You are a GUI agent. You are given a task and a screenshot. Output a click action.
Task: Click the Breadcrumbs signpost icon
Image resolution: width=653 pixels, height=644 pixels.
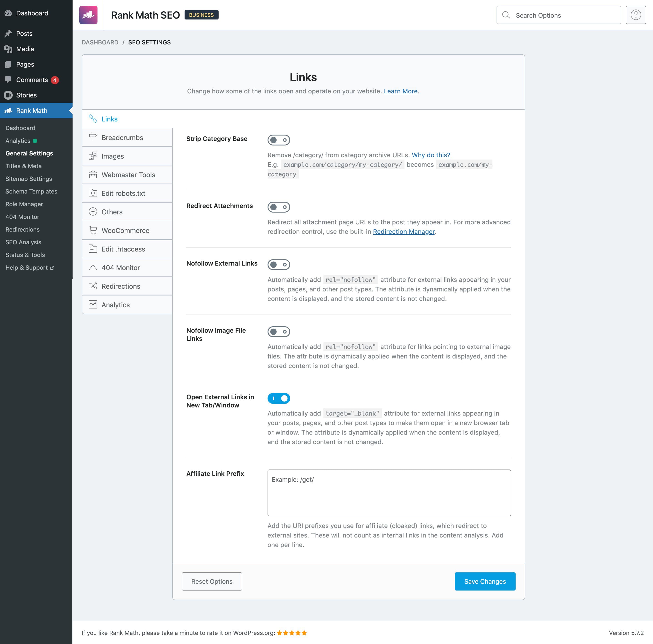pyautogui.click(x=93, y=137)
